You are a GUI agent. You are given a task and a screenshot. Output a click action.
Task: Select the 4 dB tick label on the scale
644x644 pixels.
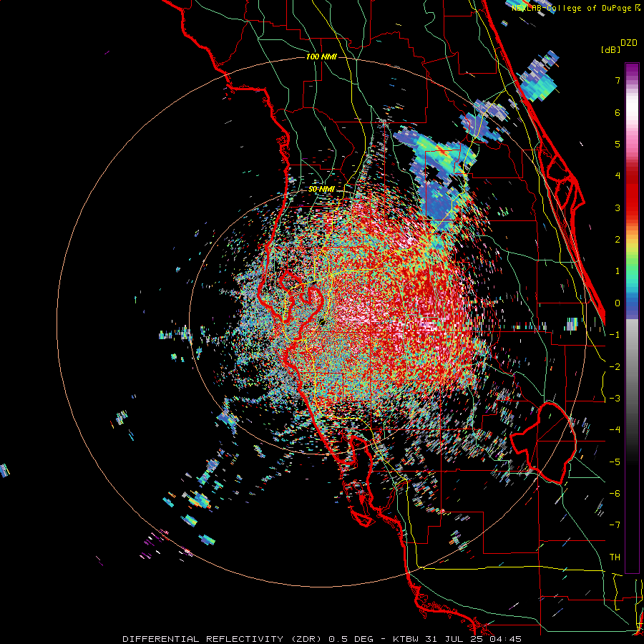(x=618, y=176)
